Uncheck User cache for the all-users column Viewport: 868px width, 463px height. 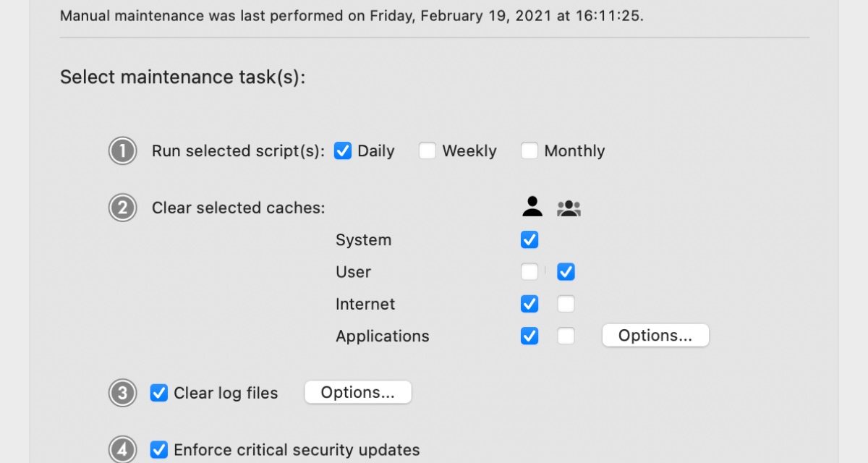(x=566, y=272)
